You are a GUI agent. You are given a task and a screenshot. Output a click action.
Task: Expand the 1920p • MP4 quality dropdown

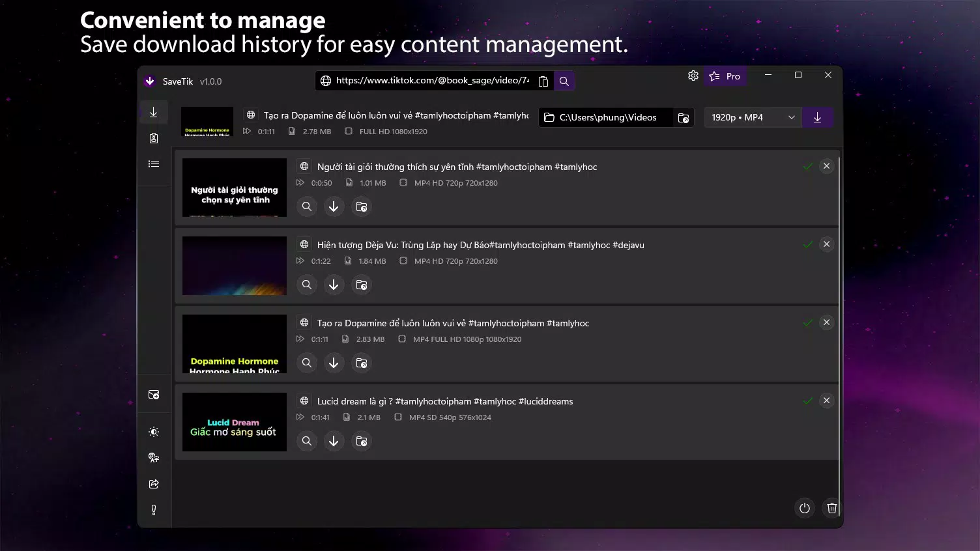point(753,117)
